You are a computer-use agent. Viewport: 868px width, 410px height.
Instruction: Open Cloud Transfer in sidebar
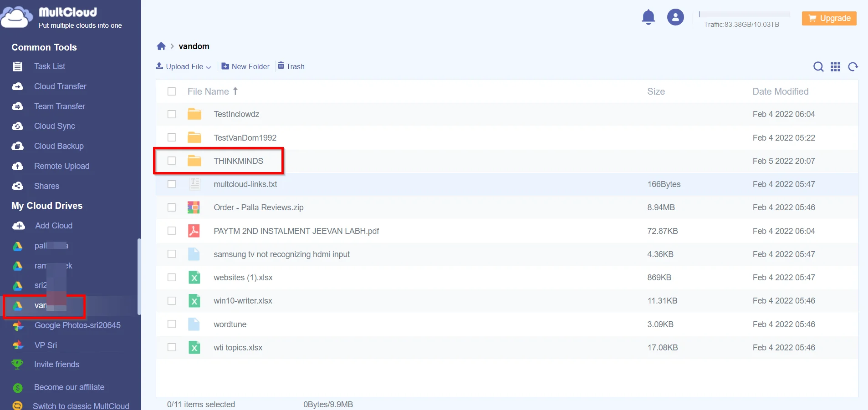click(x=60, y=86)
